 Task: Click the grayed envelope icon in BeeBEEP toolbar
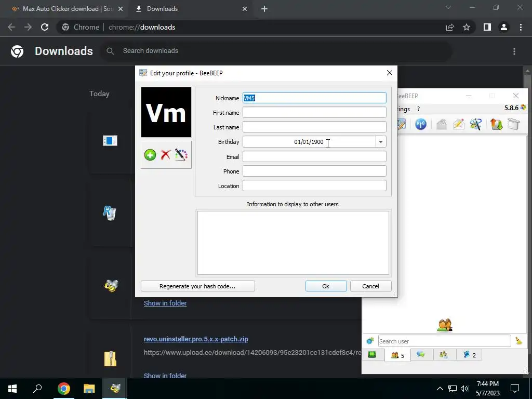pyautogui.click(x=442, y=124)
